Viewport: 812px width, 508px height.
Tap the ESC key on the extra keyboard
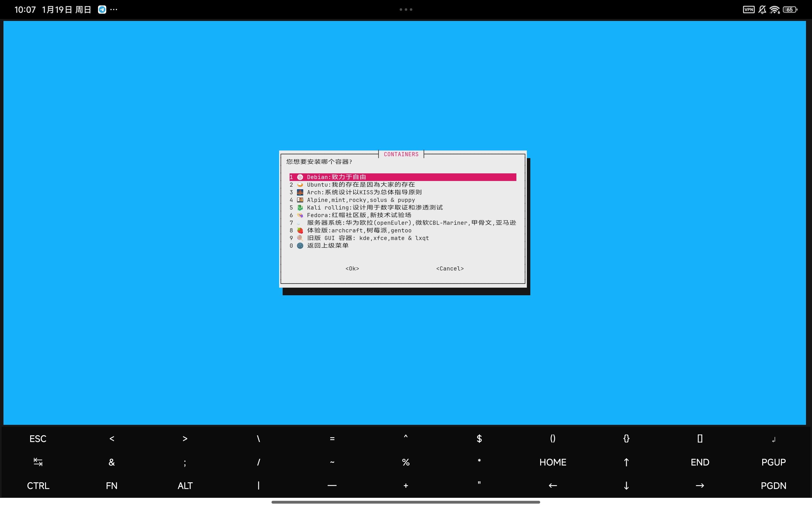point(38,439)
